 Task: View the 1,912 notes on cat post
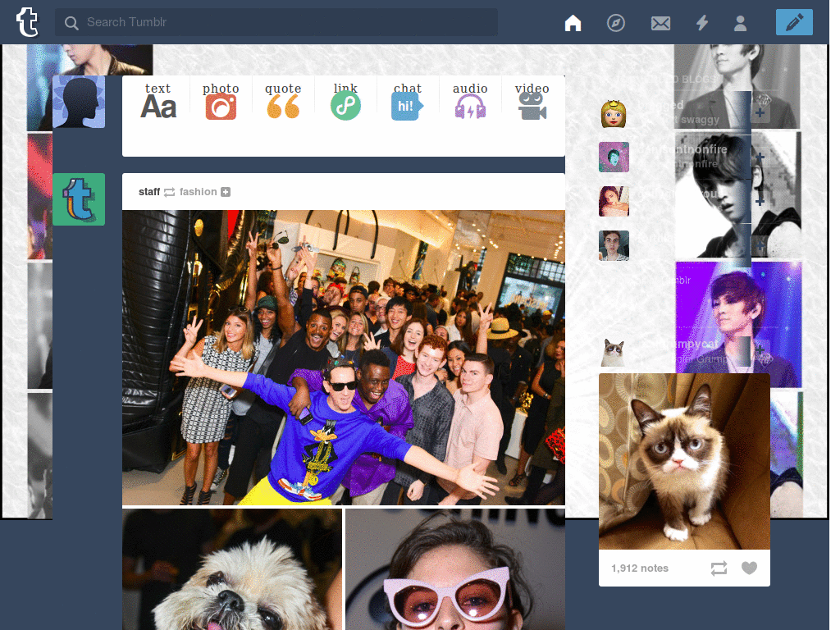pos(640,568)
